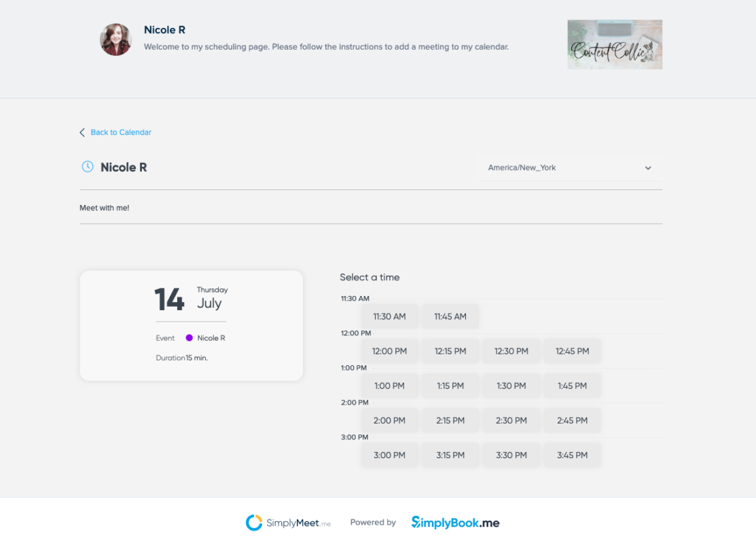Pick the 12:30 PM time slot
The height and width of the screenshot is (543, 756).
point(511,351)
